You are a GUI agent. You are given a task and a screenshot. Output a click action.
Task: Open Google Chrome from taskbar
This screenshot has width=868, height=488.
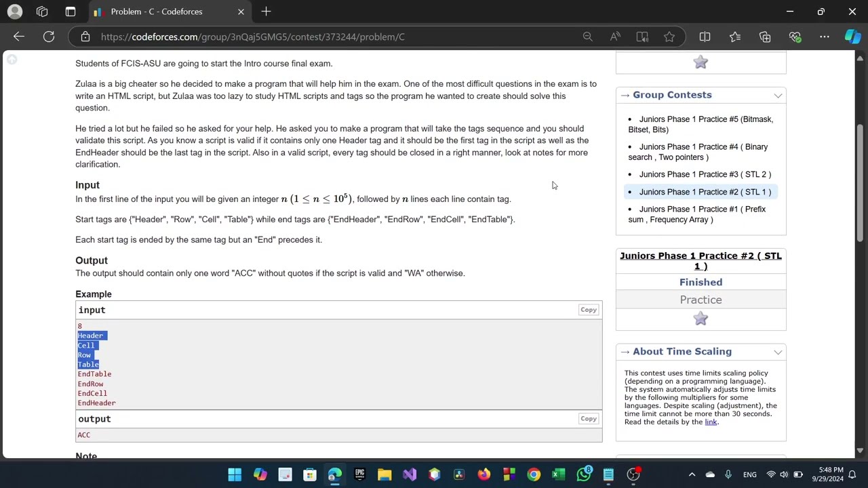tap(534, 474)
